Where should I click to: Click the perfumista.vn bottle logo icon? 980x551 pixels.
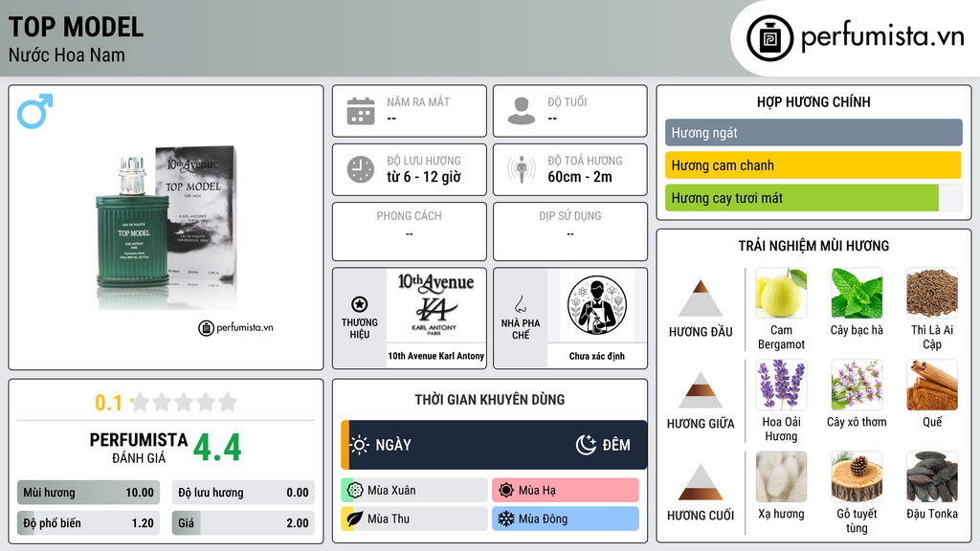(x=769, y=38)
